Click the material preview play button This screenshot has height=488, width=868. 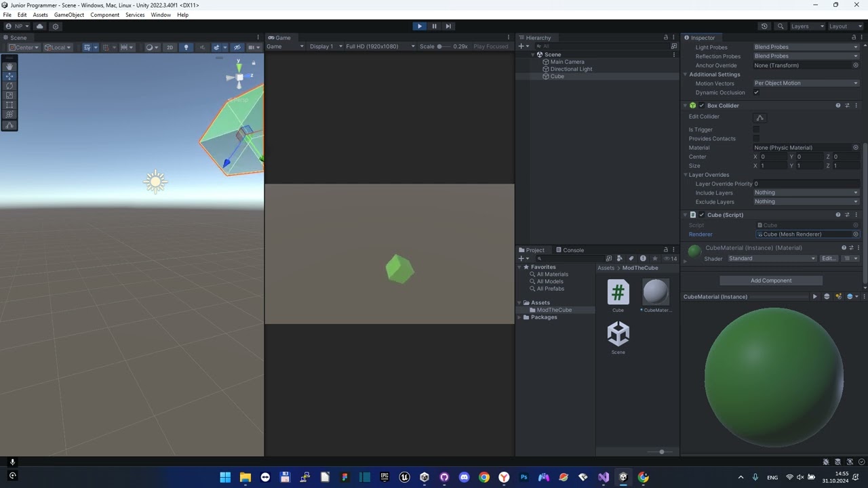(x=815, y=297)
